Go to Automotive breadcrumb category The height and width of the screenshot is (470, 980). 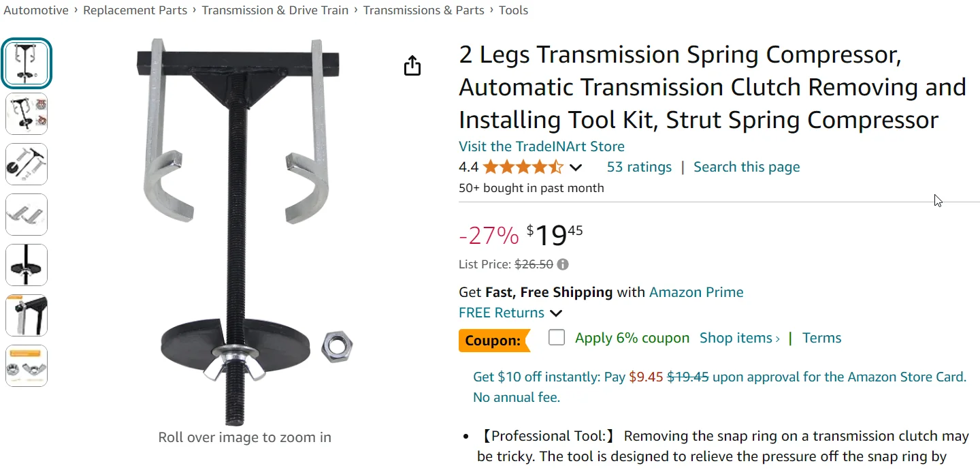36,10
